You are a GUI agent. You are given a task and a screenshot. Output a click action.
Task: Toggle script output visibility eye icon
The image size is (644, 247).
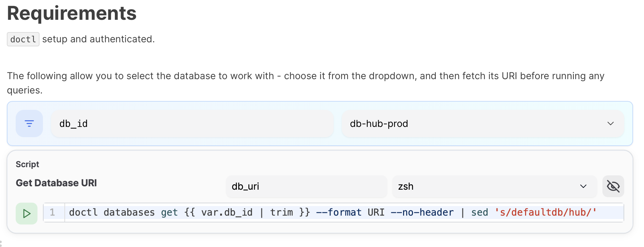[613, 186]
